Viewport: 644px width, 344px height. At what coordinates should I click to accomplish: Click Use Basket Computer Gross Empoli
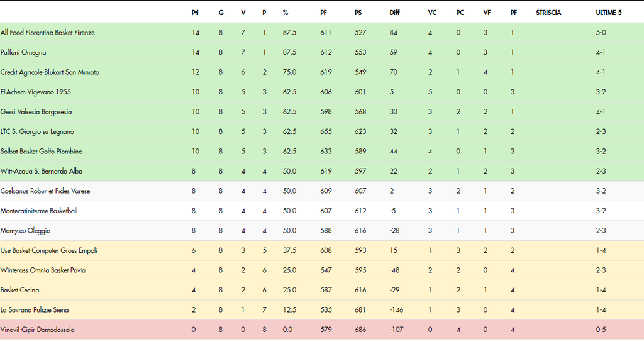pos(49,250)
